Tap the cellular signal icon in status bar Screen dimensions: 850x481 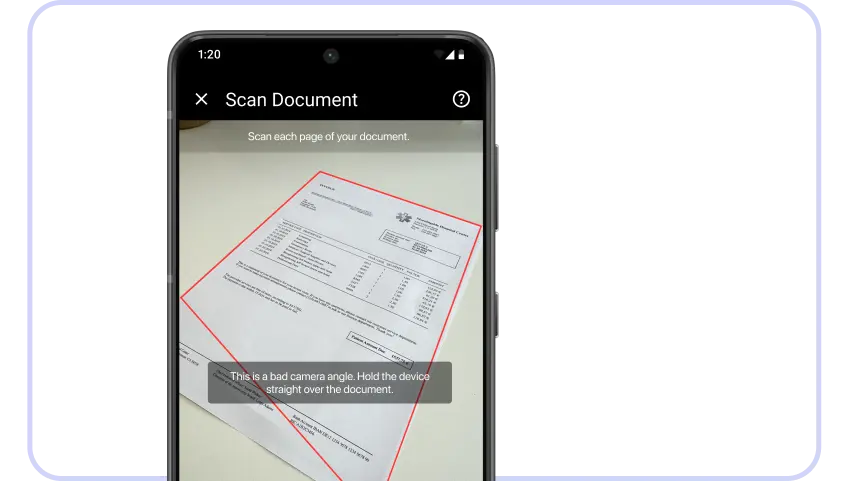pyautogui.click(x=450, y=55)
